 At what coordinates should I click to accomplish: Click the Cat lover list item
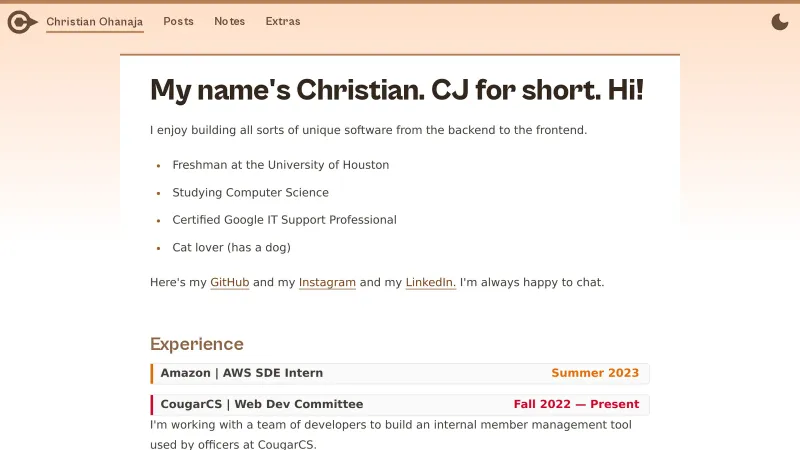[x=231, y=247]
